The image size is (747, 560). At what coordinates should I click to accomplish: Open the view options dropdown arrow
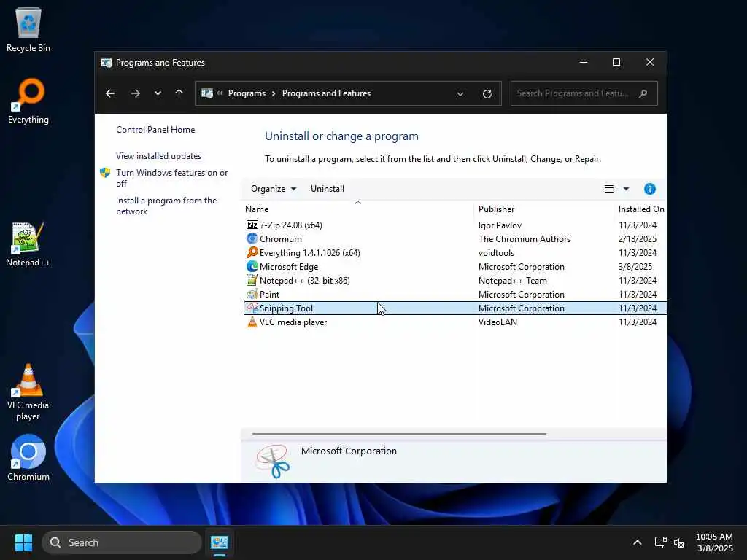626,189
